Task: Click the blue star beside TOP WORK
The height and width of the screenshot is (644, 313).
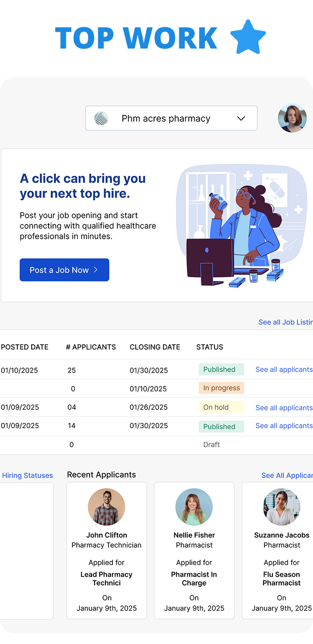Action: (248, 37)
